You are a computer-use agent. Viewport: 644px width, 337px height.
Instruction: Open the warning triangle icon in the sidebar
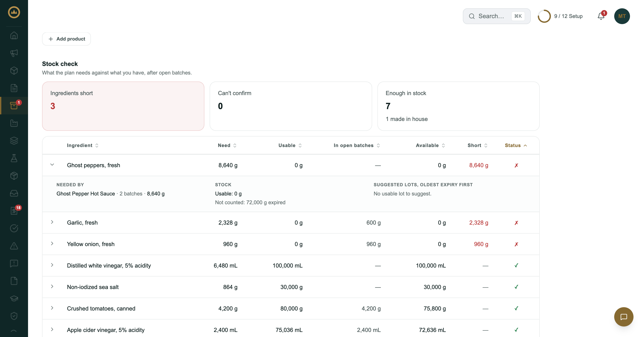click(x=14, y=246)
